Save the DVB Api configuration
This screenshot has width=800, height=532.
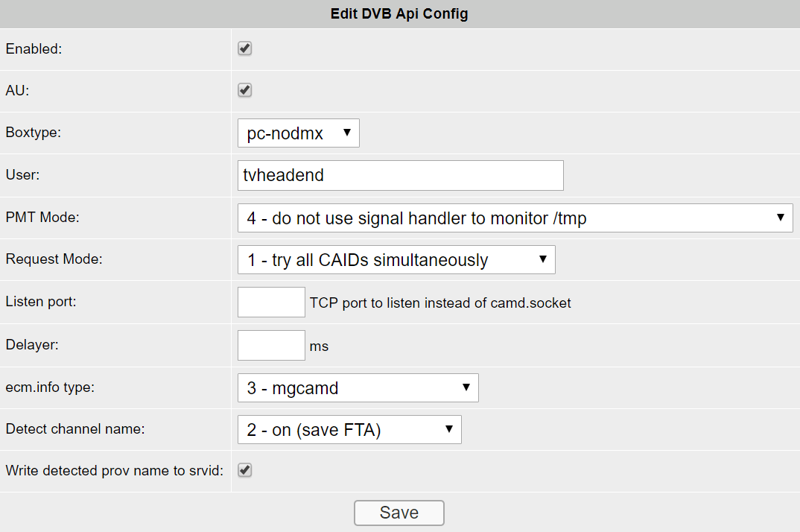point(399,513)
